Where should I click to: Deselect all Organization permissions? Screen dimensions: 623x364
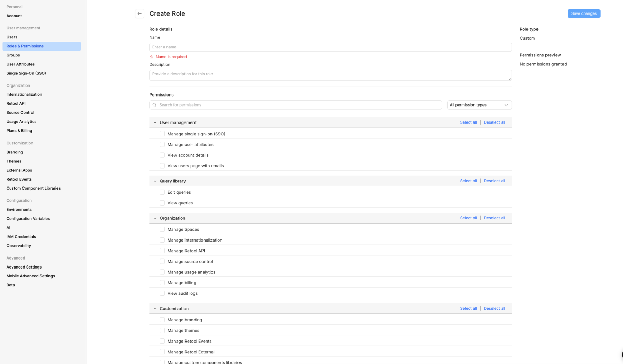(x=494, y=218)
